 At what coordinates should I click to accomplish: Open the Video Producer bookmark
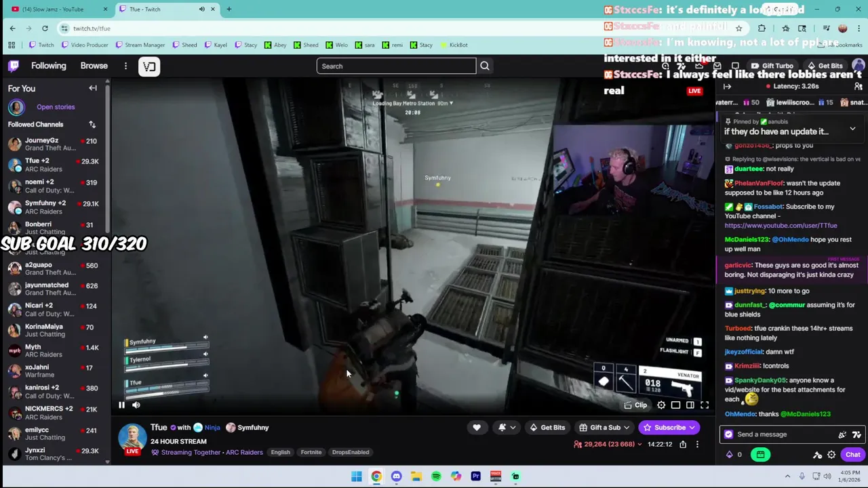[x=85, y=45]
